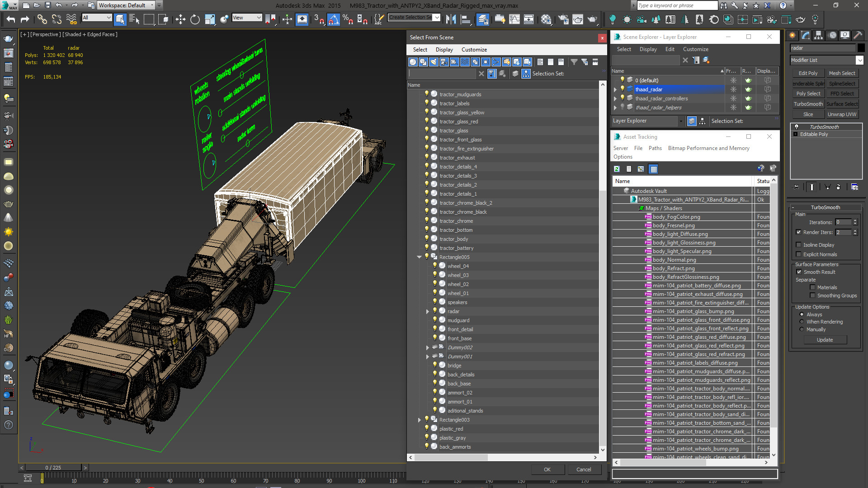Open the selection filter All dropdown
The height and width of the screenshot is (488, 868).
97,18
